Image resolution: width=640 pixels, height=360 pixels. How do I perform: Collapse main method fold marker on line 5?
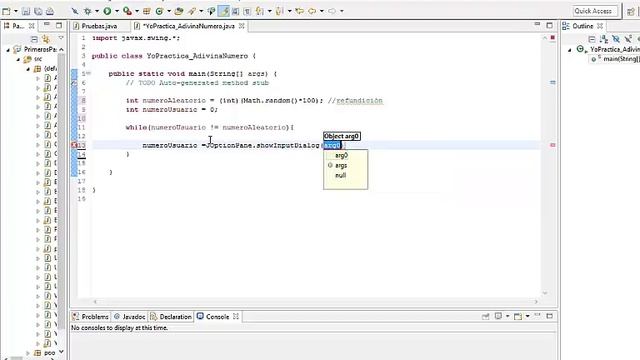pos(89,73)
